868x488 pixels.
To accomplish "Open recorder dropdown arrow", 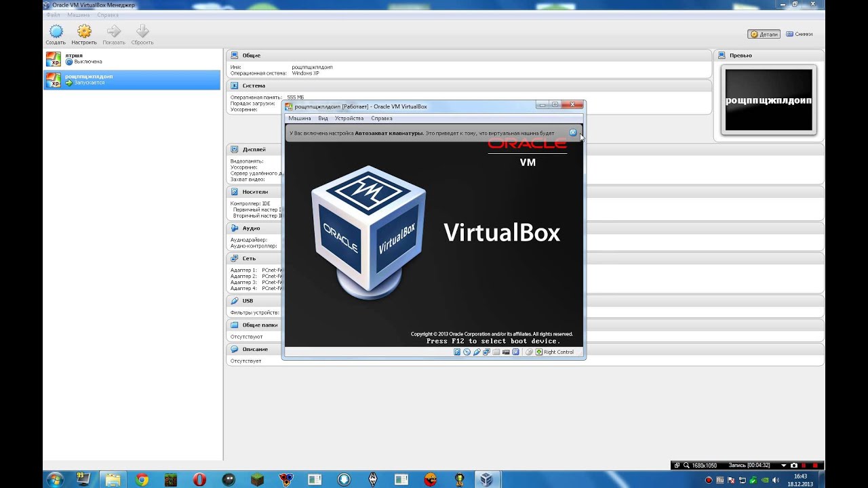I will 784,466.
